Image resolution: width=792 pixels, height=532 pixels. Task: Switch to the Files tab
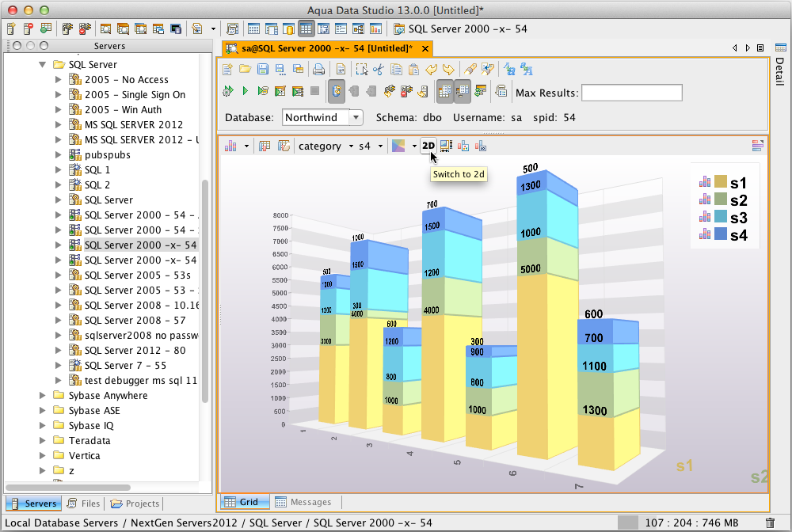point(83,503)
